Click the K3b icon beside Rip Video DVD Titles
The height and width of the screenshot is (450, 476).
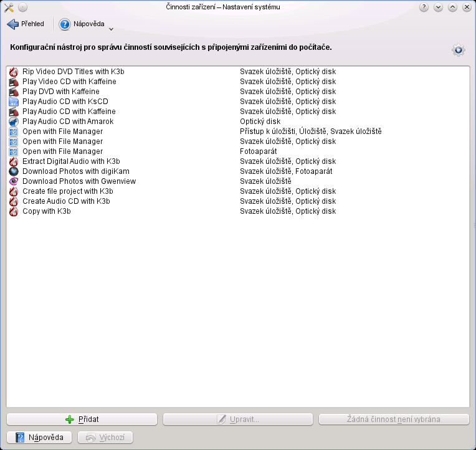(x=13, y=72)
